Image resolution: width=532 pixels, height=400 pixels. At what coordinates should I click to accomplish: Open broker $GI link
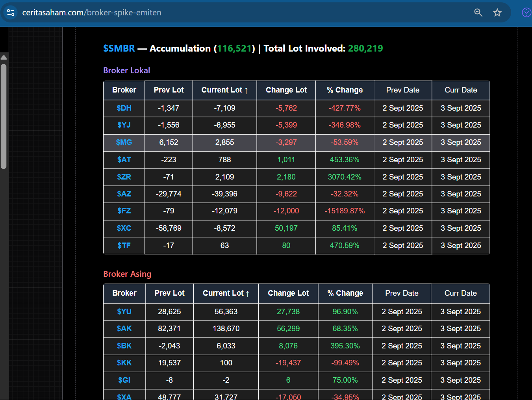click(124, 380)
